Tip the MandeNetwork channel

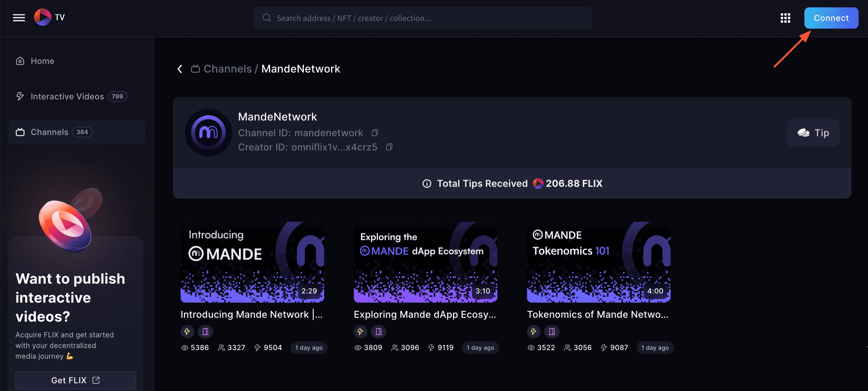coord(813,133)
